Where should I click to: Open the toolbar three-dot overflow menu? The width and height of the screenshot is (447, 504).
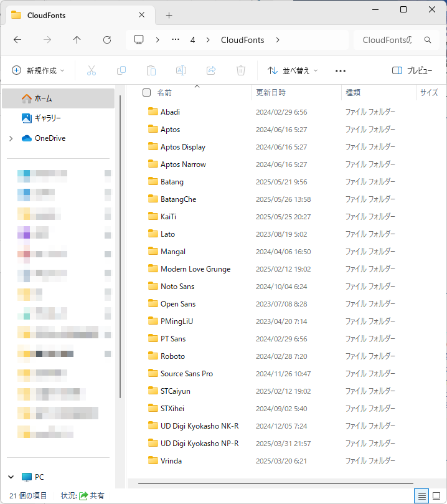[x=341, y=71]
